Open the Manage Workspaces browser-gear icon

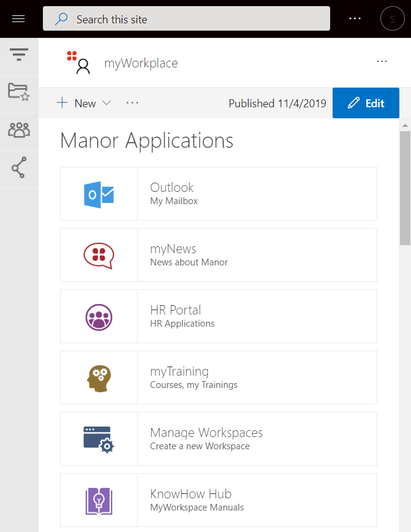[99, 438]
